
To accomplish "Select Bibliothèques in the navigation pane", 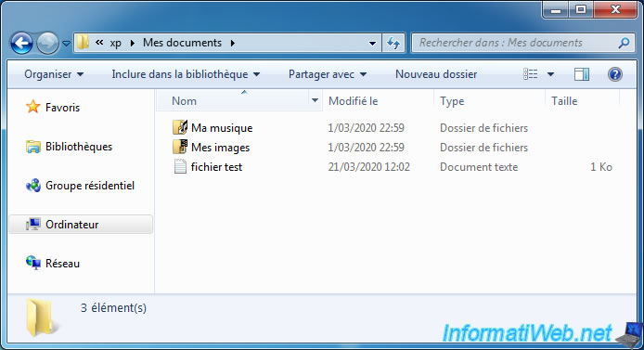I will coord(79,147).
